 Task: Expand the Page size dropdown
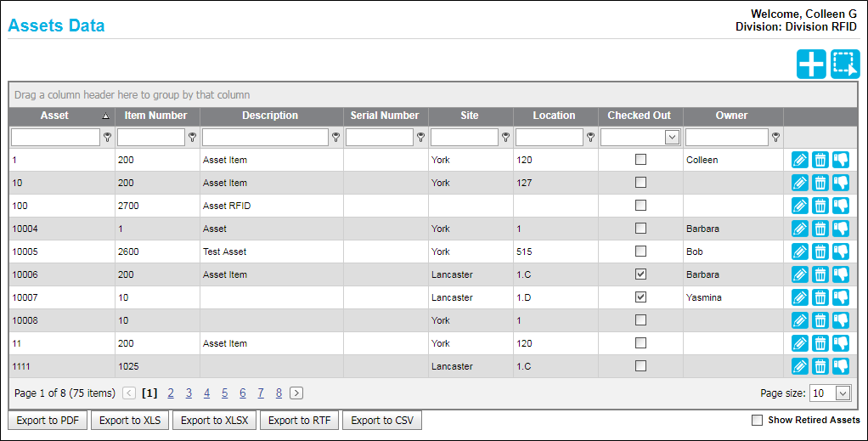click(x=843, y=393)
